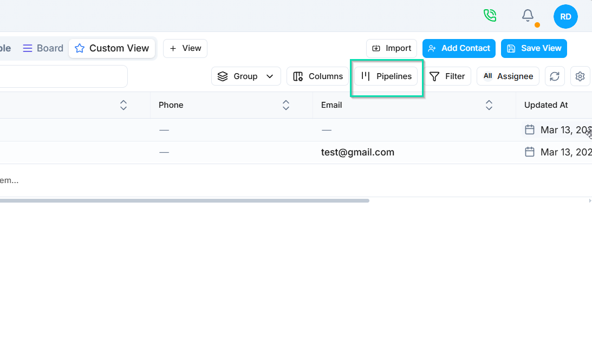Viewport: 592px width, 364px height.
Task: Toggle the favorite star on Custom View
Action: point(80,48)
